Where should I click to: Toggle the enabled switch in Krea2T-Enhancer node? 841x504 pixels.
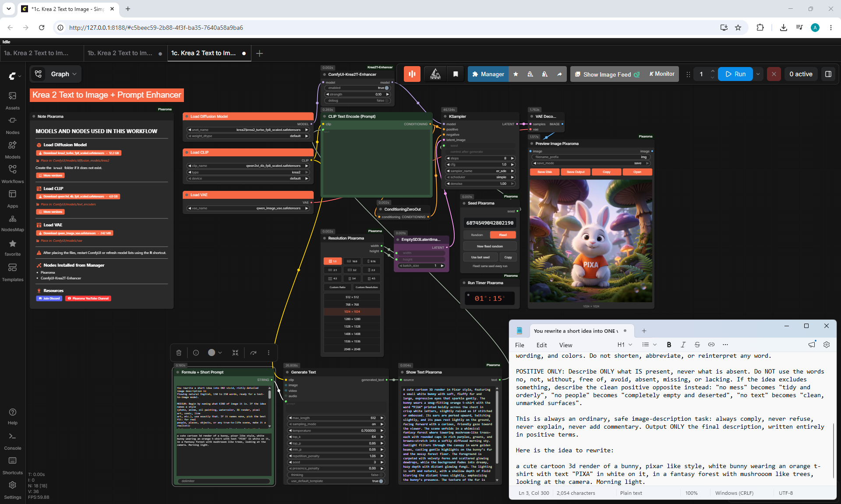pos(386,88)
